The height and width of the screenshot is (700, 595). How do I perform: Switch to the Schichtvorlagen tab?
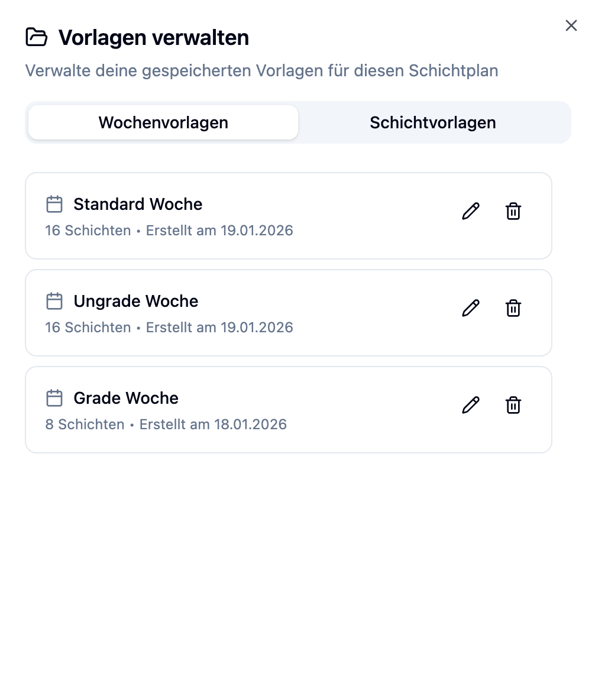[x=433, y=122]
